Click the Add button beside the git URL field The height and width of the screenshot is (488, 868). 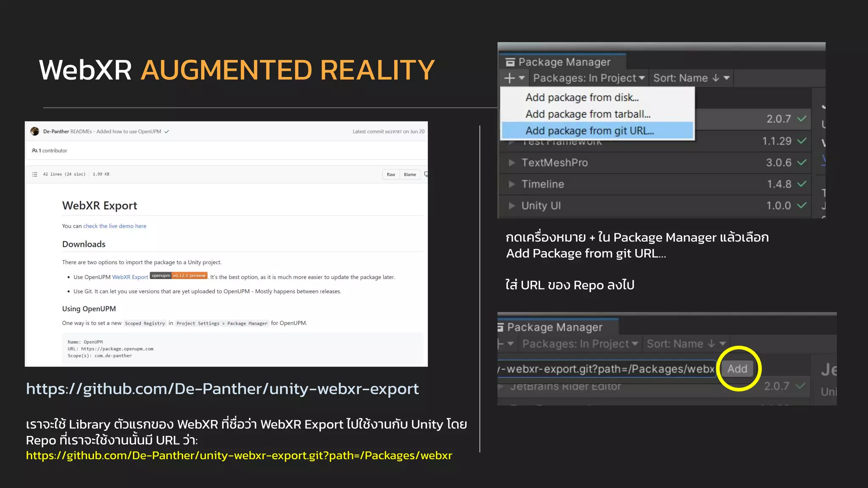tap(737, 369)
